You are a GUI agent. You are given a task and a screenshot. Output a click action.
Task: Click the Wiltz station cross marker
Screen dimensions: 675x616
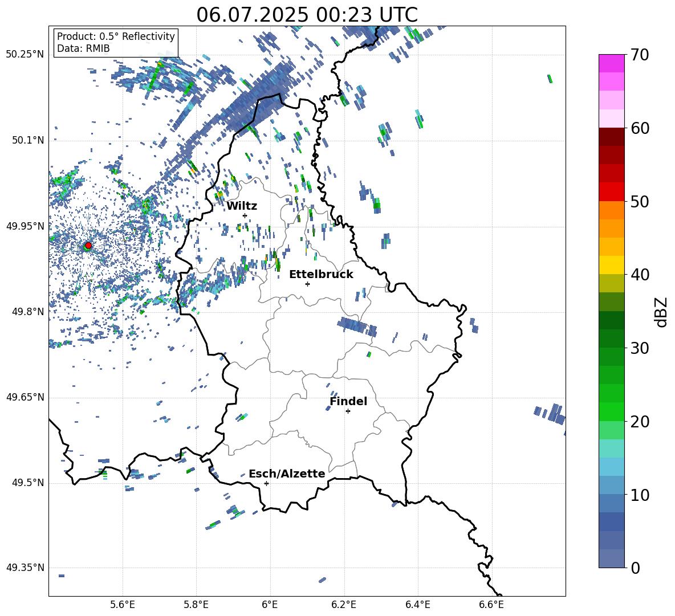245,215
